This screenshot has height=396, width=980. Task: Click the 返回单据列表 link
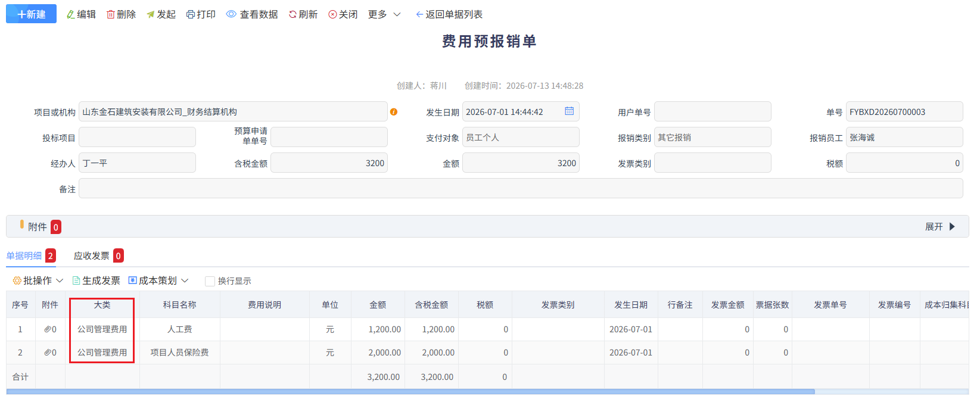(x=449, y=14)
